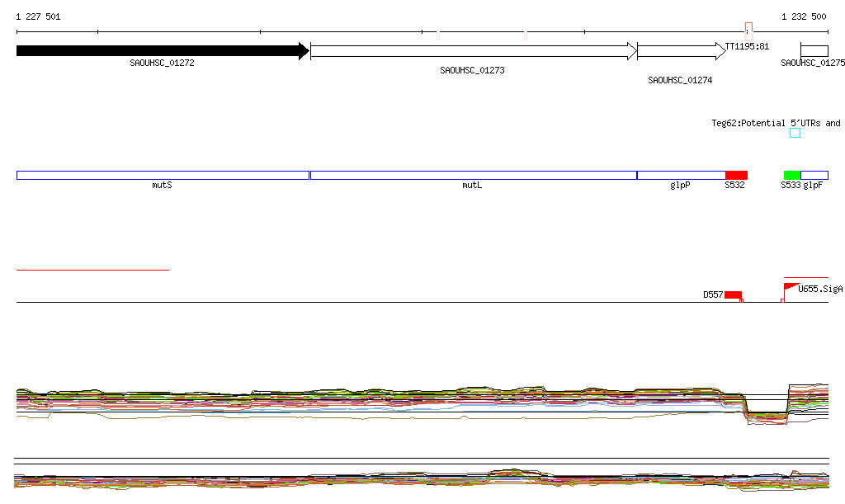The width and height of the screenshot is (845, 504).
Task: Select the cyan Teg62 square marker
Action: (x=795, y=133)
